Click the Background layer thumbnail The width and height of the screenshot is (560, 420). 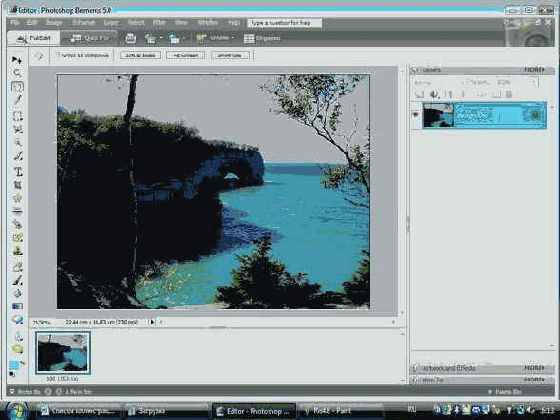pyautogui.click(x=438, y=115)
